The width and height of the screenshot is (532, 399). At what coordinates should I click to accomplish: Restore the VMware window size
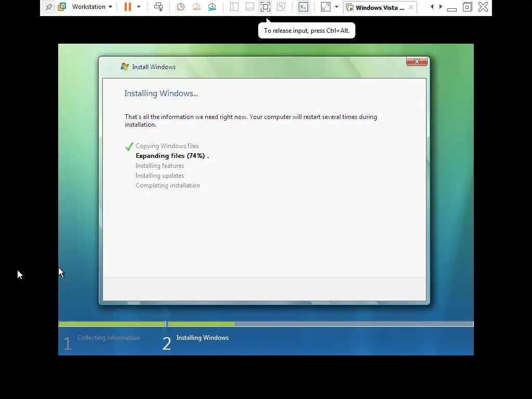click(468, 7)
